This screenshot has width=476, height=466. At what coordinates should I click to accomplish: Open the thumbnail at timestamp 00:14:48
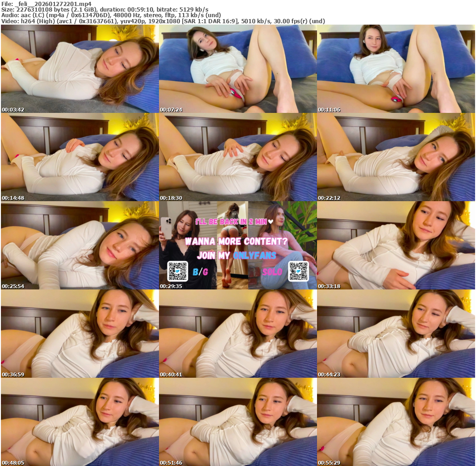pyautogui.click(x=79, y=157)
